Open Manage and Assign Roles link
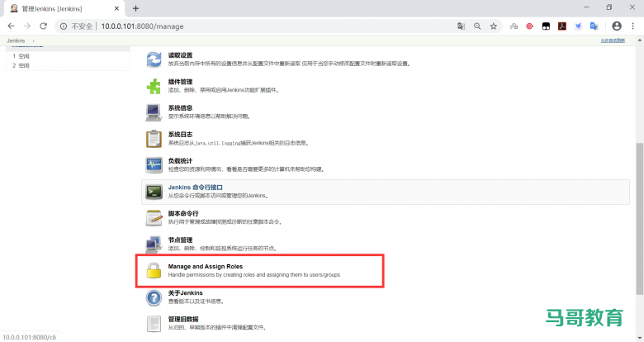 pos(206,266)
